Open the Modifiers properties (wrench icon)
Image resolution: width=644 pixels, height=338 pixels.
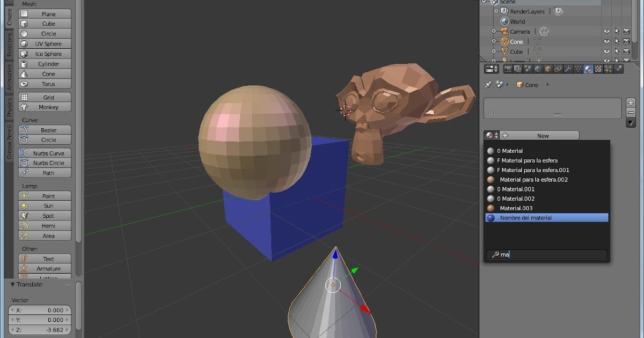tap(568, 69)
